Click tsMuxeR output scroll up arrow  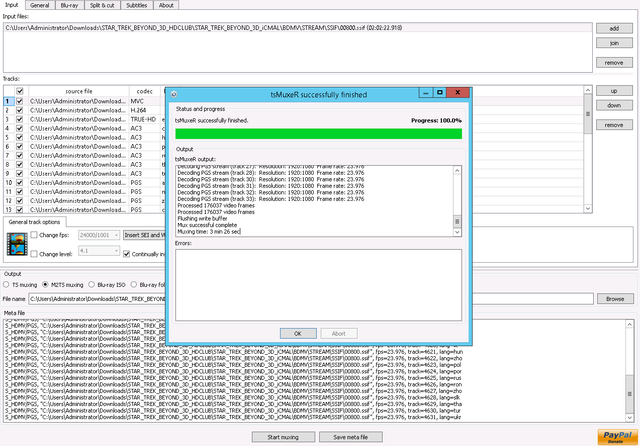[457, 170]
